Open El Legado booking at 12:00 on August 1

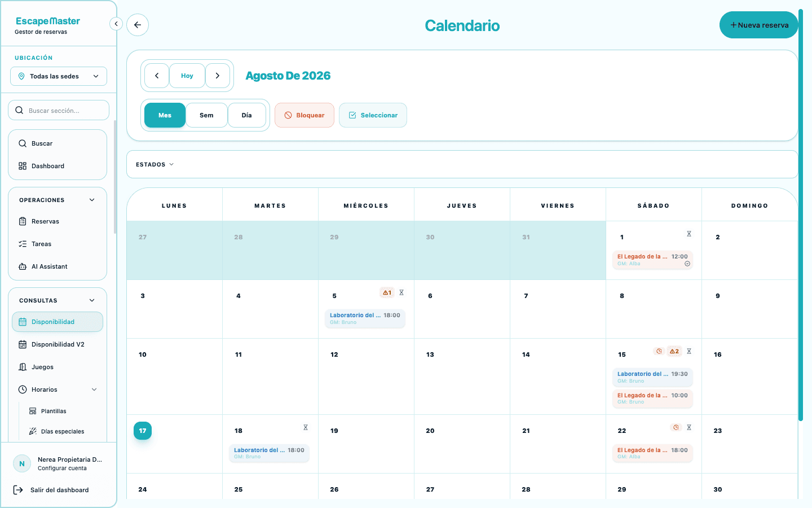coord(653,260)
